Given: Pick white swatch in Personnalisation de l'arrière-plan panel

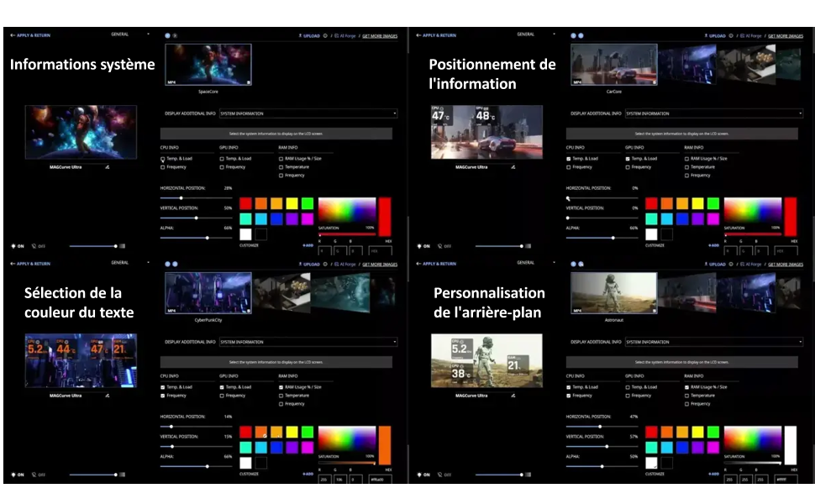Looking at the screenshot, I should coord(651,463).
